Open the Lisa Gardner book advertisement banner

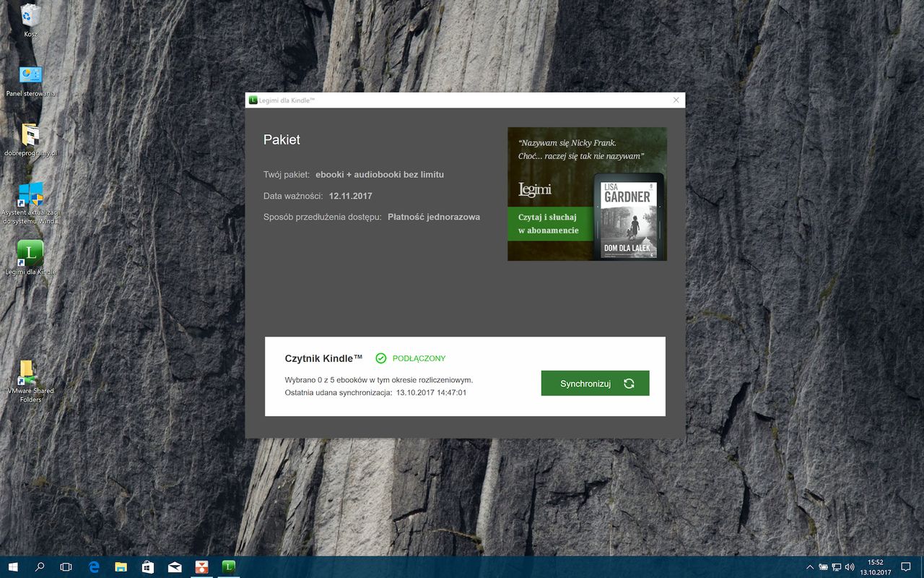(x=587, y=194)
